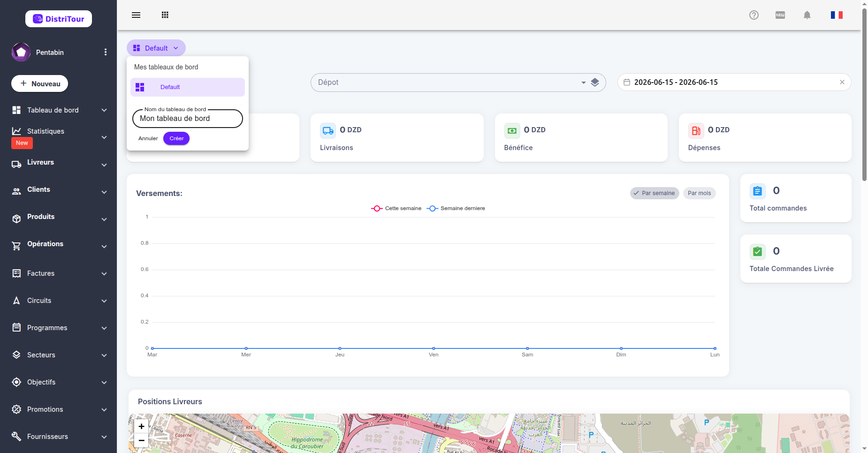Image resolution: width=868 pixels, height=453 pixels.
Task: Open the NEW announcements icon
Action: point(780,15)
